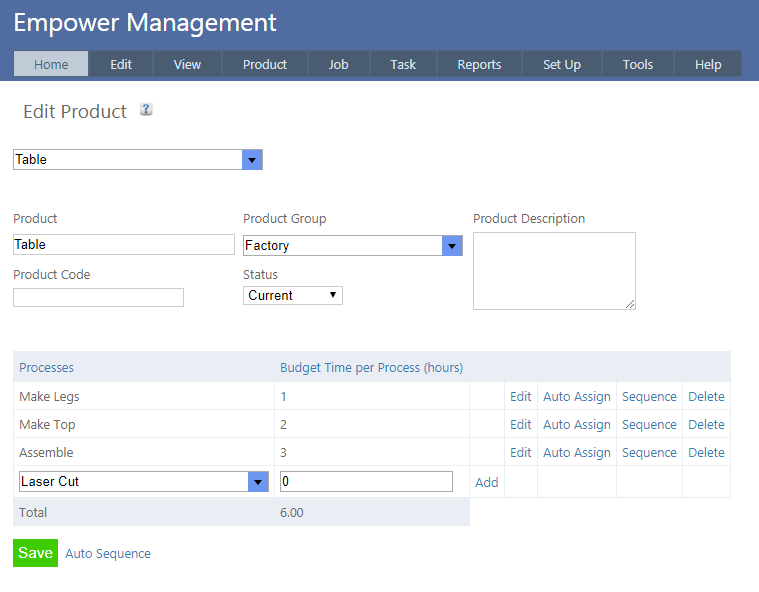This screenshot has height=592, width=759.
Task: Click into the Product Code field
Action: click(98, 298)
